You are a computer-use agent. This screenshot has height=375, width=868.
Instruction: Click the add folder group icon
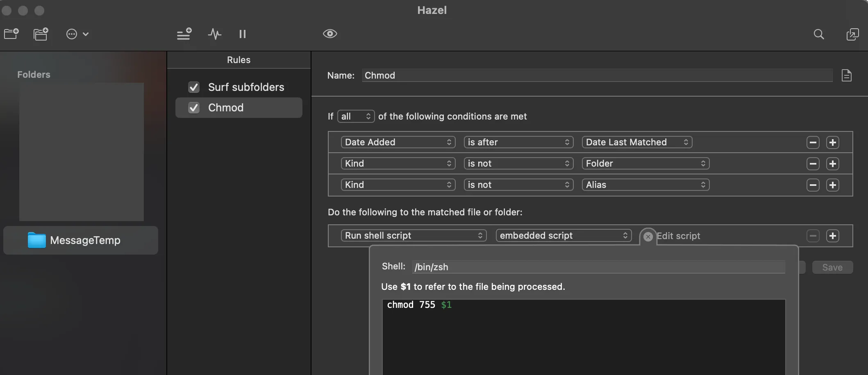(41, 34)
